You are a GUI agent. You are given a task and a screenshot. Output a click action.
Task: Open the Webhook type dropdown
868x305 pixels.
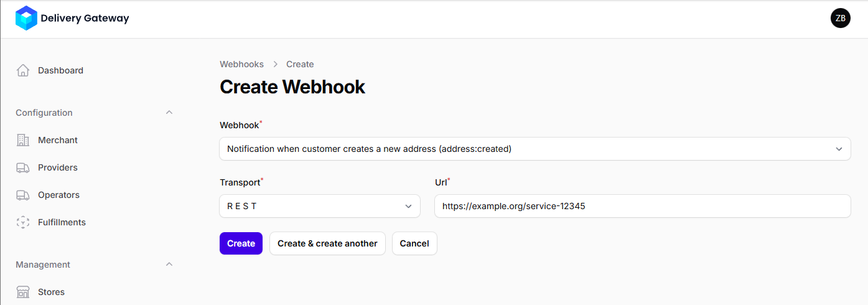coord(534,149)
